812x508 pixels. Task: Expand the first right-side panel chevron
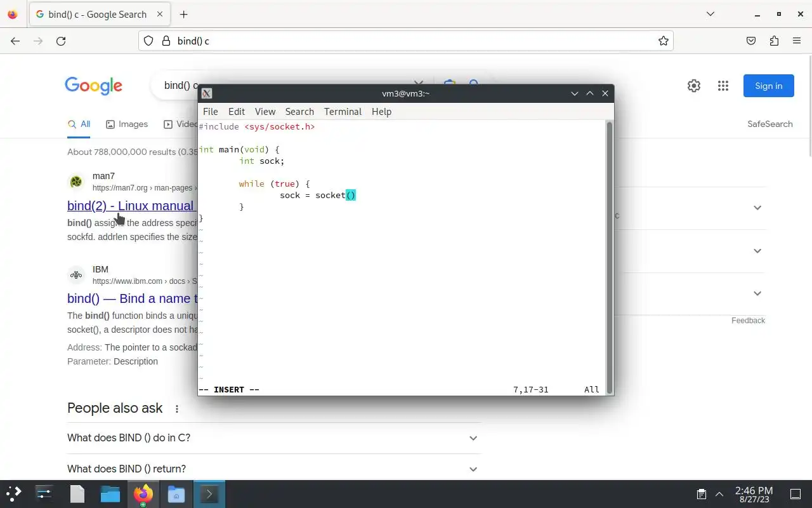point(757,208)
